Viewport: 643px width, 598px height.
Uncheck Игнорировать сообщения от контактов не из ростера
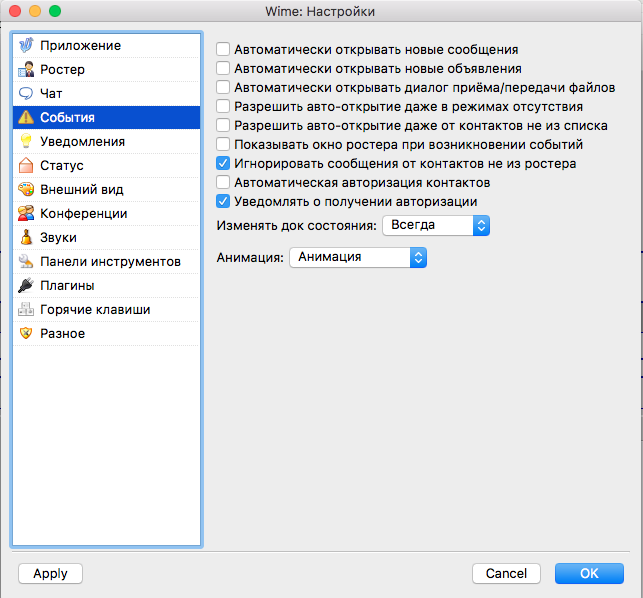(x=223, y=163)
